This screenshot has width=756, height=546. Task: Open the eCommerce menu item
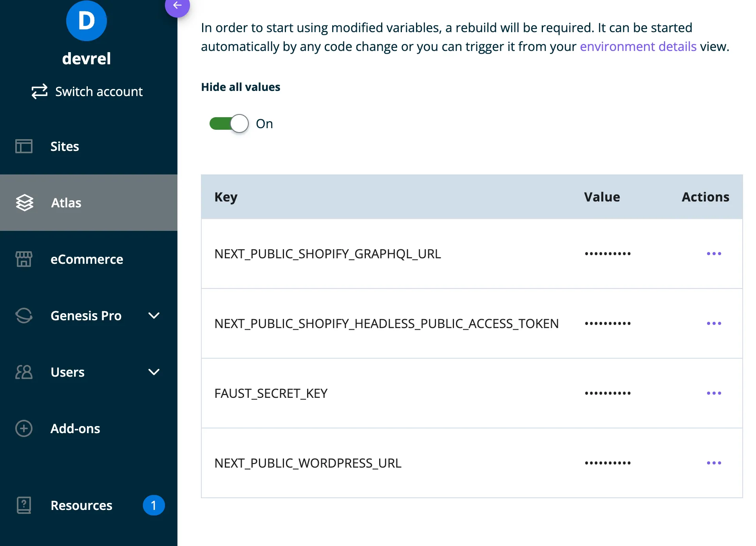pyautogui.click(x=87, y=259)
